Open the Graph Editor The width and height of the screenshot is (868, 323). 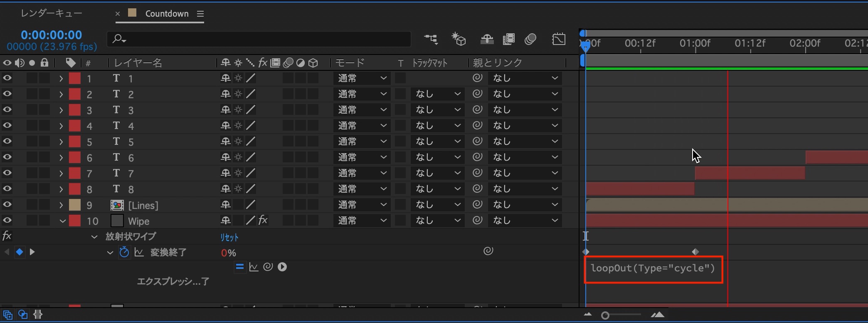coord(559,39)
